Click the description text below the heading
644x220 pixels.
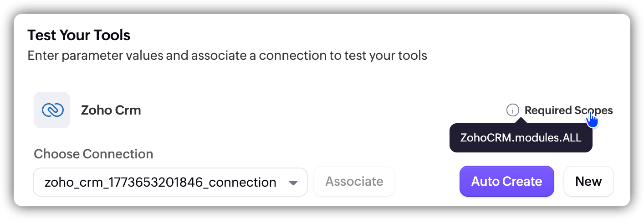pyautogui.click(x=227, y=56)
